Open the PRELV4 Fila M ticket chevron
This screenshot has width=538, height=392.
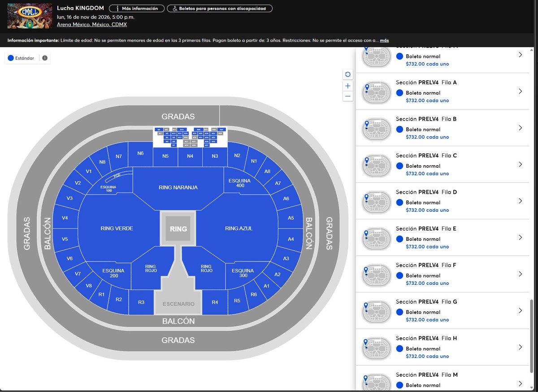520,383
